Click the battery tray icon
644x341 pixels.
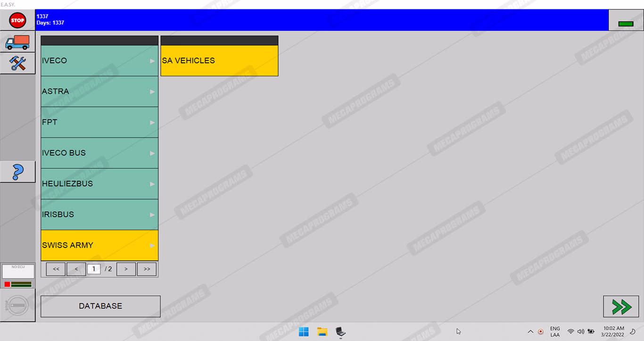(x=591, y=332)
